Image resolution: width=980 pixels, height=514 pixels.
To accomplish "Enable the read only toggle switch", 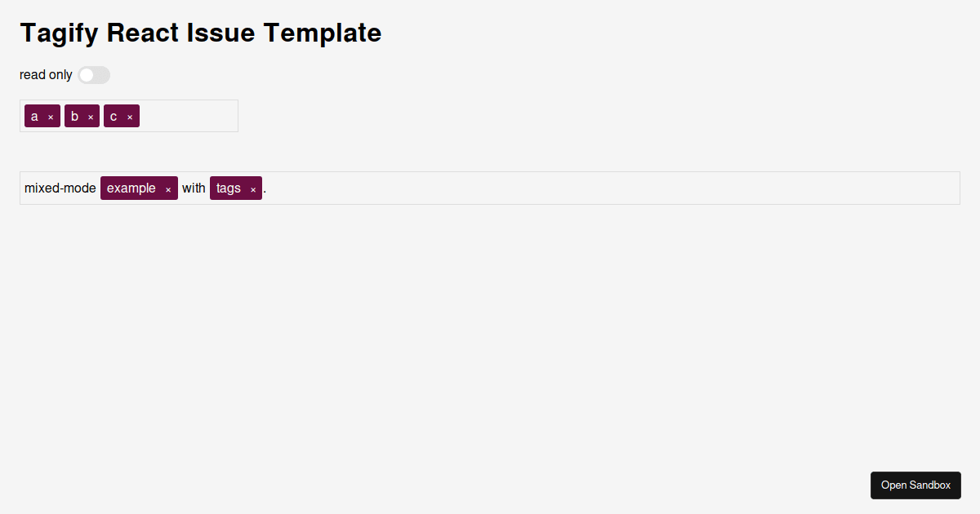I will (x=94, y=74).
